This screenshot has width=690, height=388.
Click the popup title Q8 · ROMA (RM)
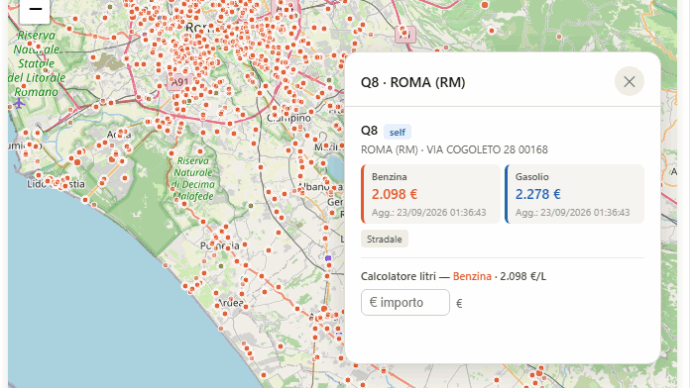pos(413,82)
